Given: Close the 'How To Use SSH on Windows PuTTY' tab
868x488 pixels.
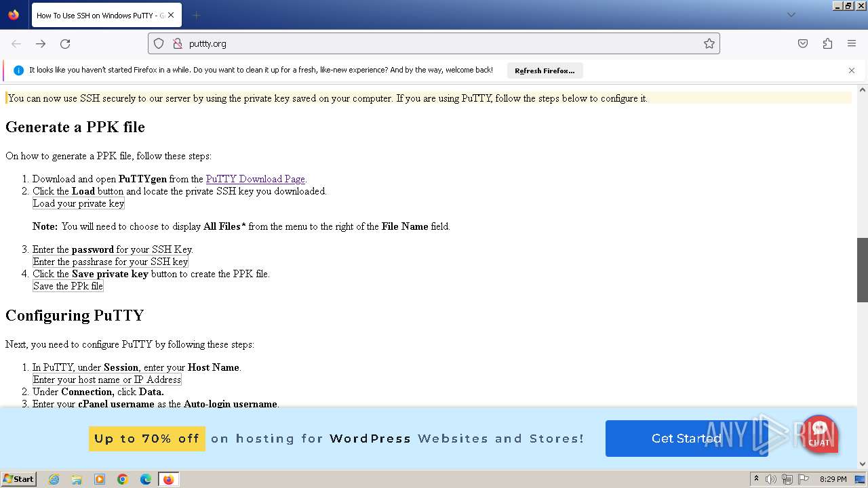Looking at the screenshot, I should point(171,15).
